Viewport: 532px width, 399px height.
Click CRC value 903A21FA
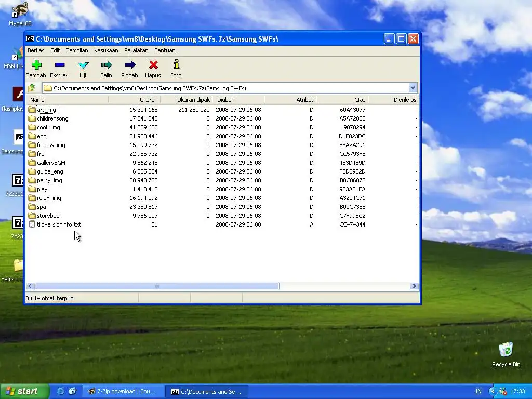pos(353,189)
